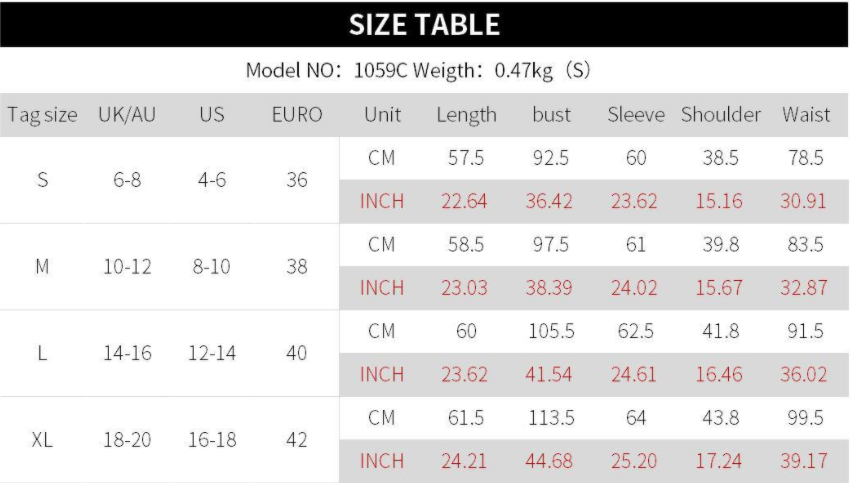The width and height of the screenshot is (858, 483).
Task: Click the SIZE TABLE title banner
Action: click(x=424, y=25)
